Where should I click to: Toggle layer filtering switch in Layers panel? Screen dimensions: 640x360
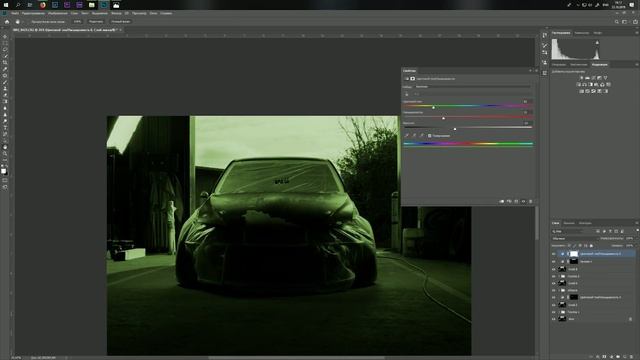point(638,231)
